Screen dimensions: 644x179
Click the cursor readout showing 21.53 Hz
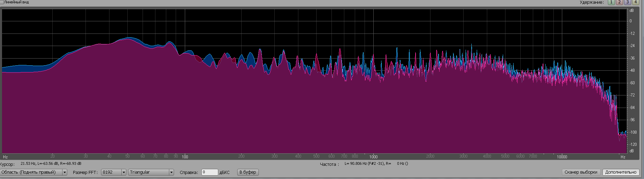pos(51,163)
